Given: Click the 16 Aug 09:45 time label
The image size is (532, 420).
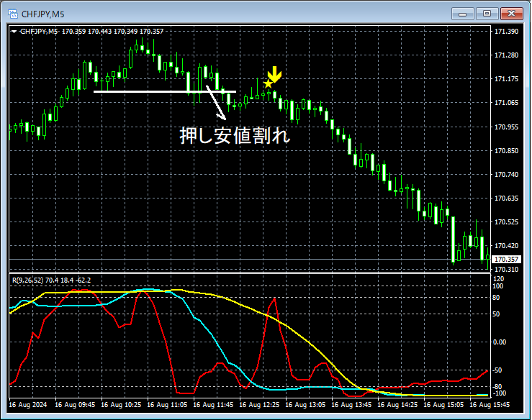Looking at the screenshot, I should (75, 405).
